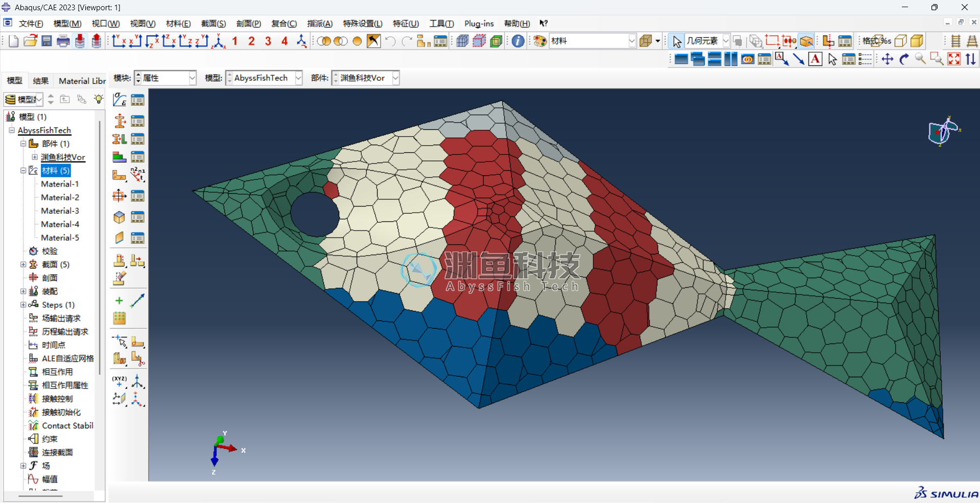Collapse the AbyssFishTech tree node
The width and height of the screenshot is (980, 503).
click(12, 130)
